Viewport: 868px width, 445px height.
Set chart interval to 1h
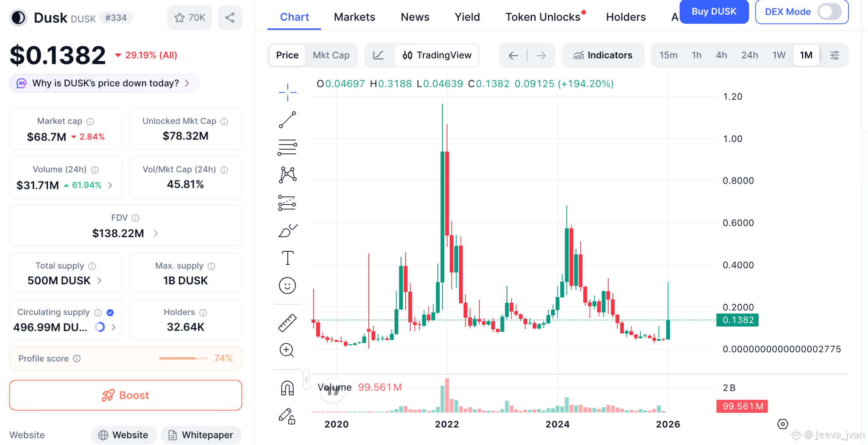point(696,55)
